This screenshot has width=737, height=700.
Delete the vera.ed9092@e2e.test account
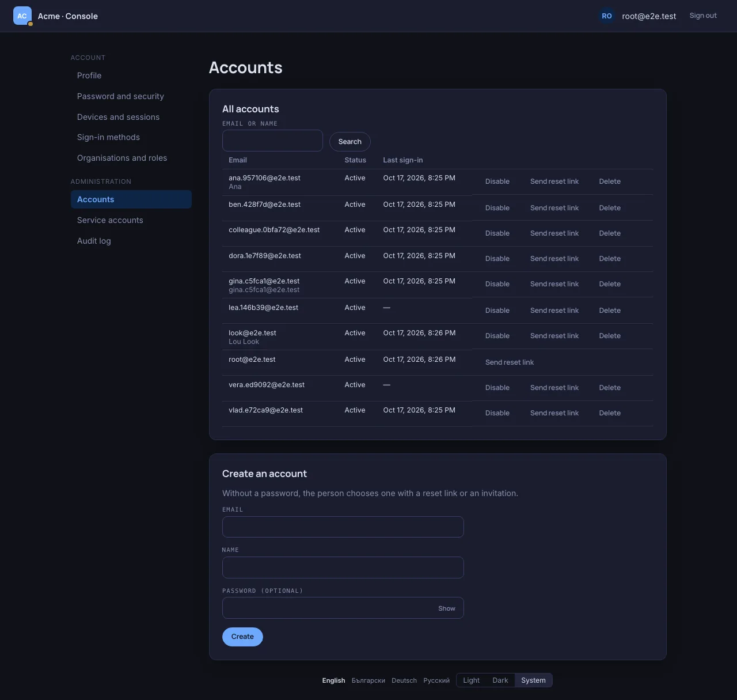click(610, 388)
